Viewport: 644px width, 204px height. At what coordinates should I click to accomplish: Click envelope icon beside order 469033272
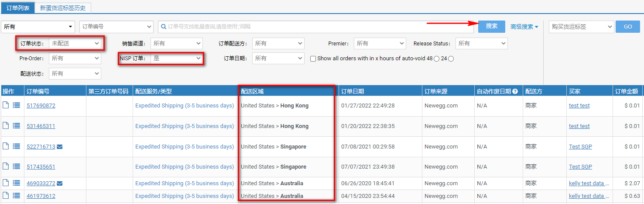60,183
